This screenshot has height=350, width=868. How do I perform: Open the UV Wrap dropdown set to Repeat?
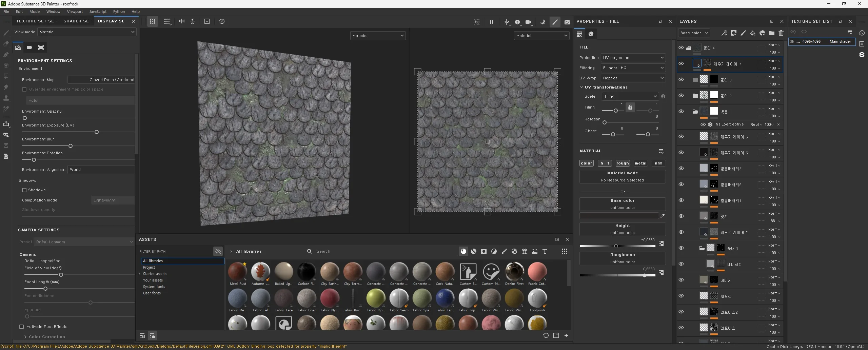point(633,78)
